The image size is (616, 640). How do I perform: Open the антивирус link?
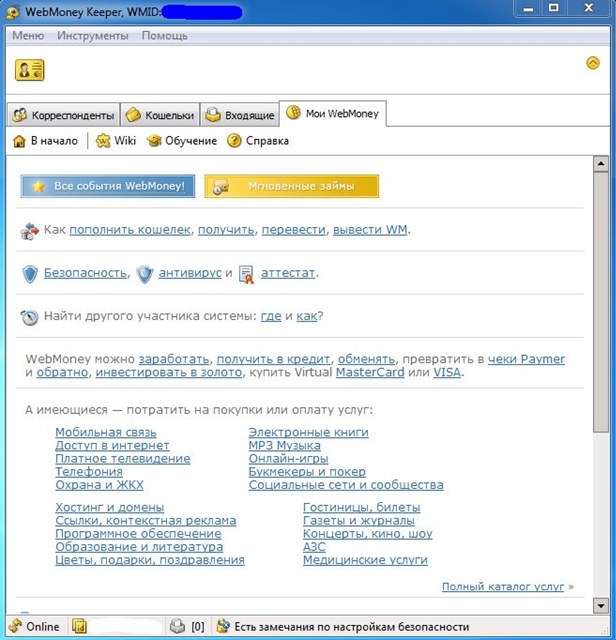click(190, 273)
